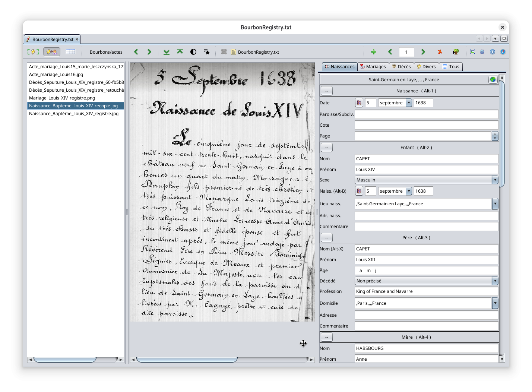Click the tree export icon
Image resolution: width=532 pixels, height=392 pixels.
click(x=456, y=52)
